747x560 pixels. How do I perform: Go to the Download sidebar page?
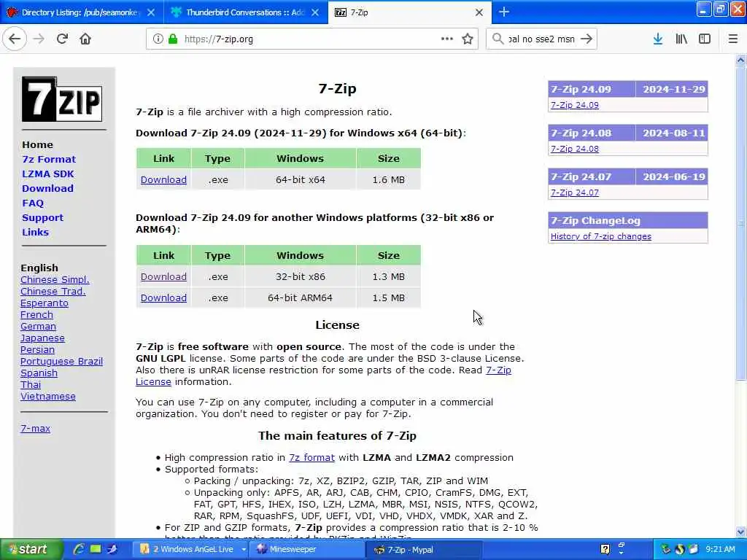pos(47,188)
